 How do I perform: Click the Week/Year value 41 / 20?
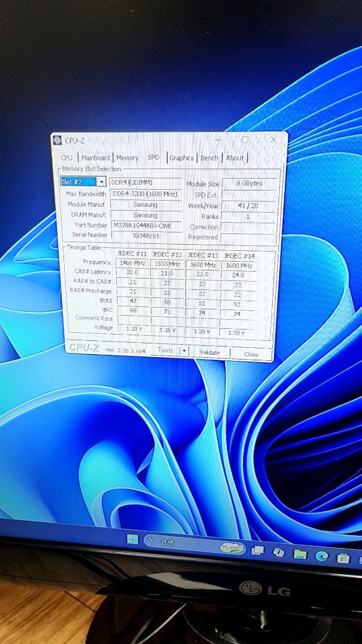pos(248,206)
